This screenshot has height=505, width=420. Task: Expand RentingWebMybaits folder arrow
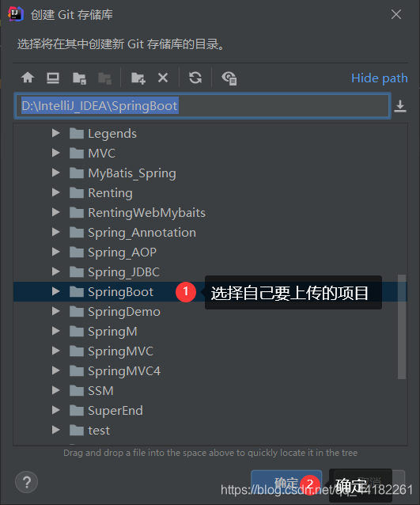tap(56, 212)
